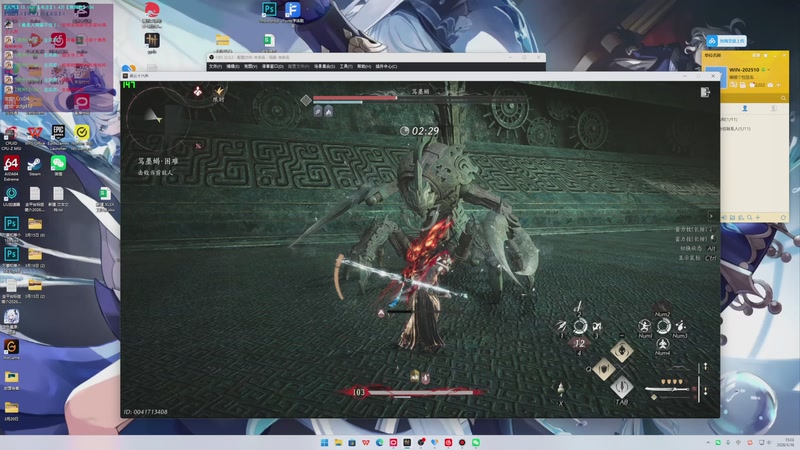
Task: Click the WIN-202510 username text
Action: [x=744, y=70]
